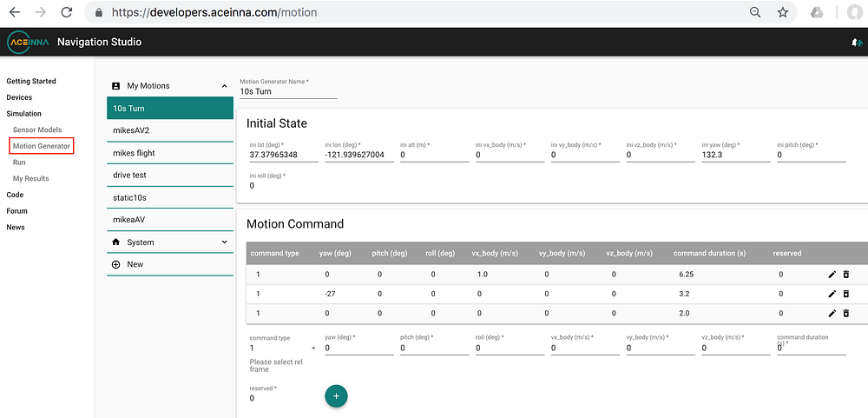Go to My Results page
This screenshot has height=418, width=868.
coord(31,178)
